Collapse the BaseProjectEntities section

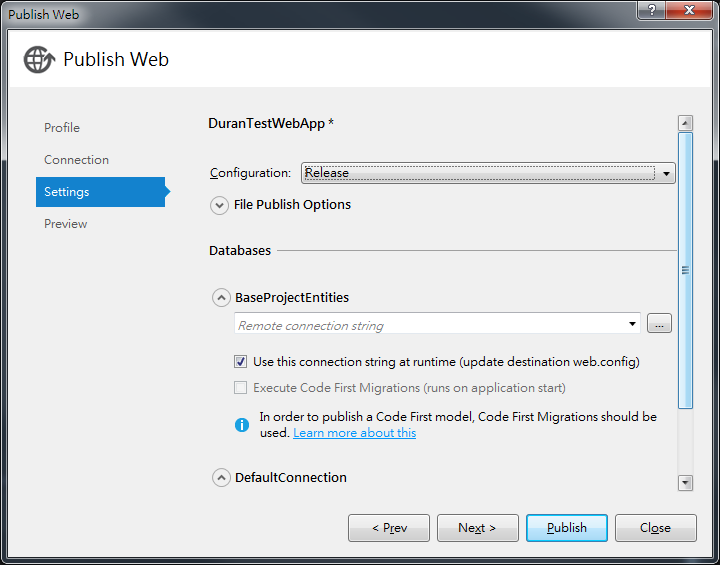click(221, 298)
